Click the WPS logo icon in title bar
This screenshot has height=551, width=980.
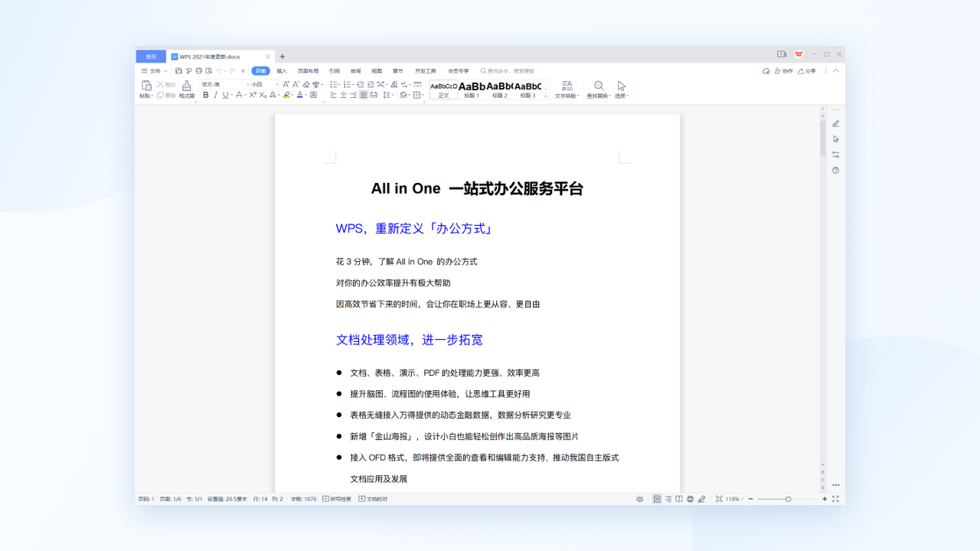(799, 54)
